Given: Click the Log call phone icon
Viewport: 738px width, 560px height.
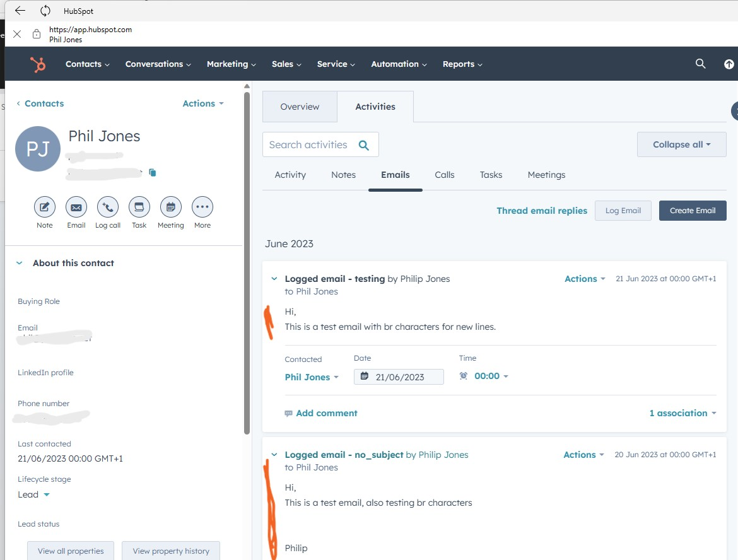Looking at the screenshot, I should [108, 207].
